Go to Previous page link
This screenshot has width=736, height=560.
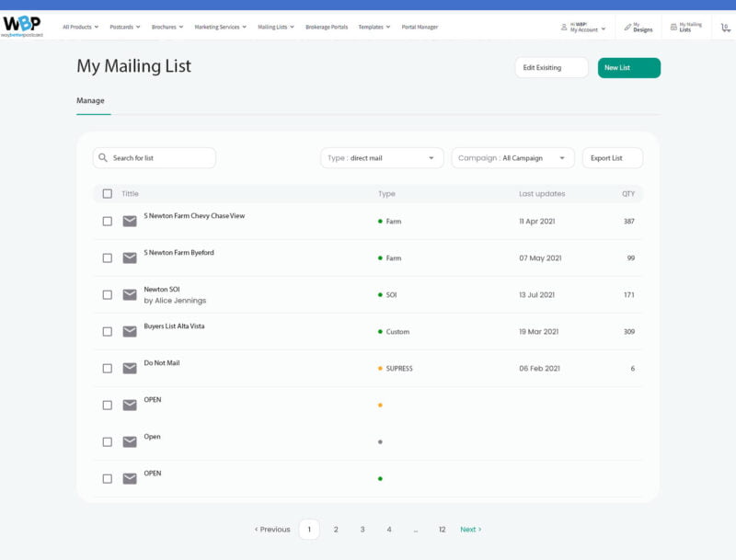(272, 529)
